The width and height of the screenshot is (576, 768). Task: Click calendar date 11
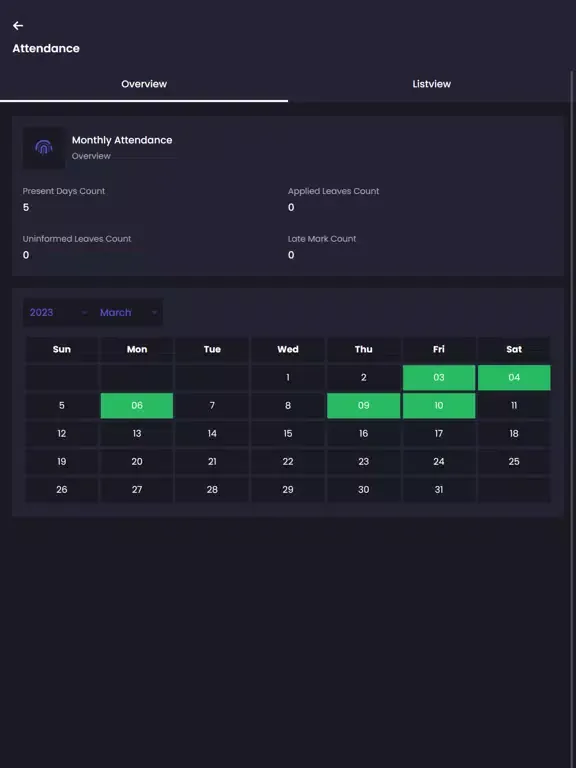tap(514, 406)
